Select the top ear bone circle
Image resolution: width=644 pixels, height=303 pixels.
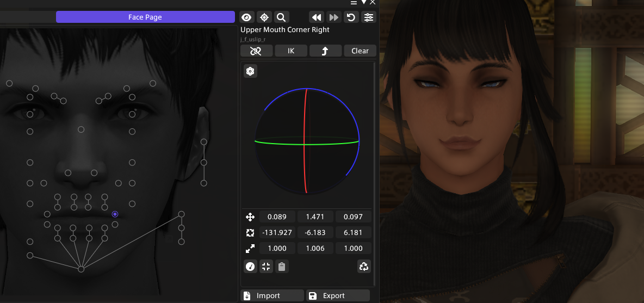pos(204,142)
